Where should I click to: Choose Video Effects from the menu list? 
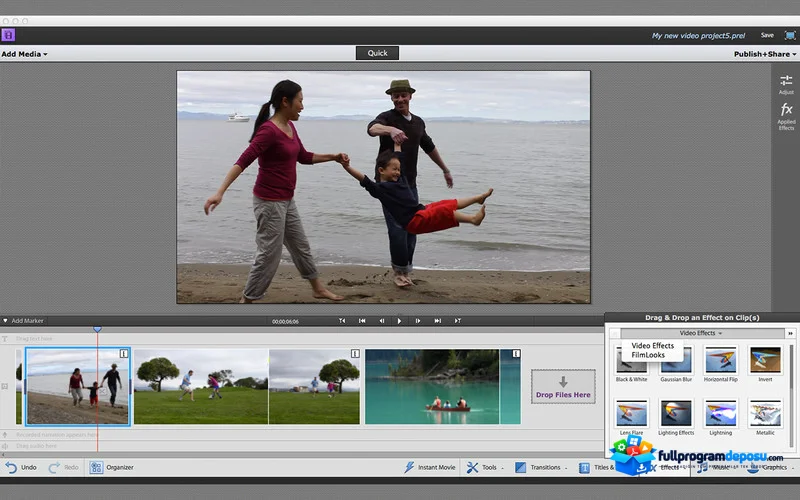[653, 345]
